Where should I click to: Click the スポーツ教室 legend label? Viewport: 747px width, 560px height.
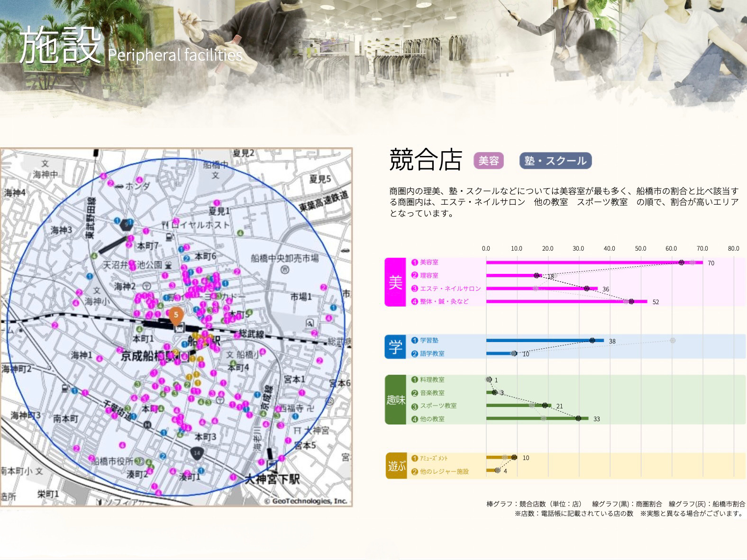pos(437,406)
